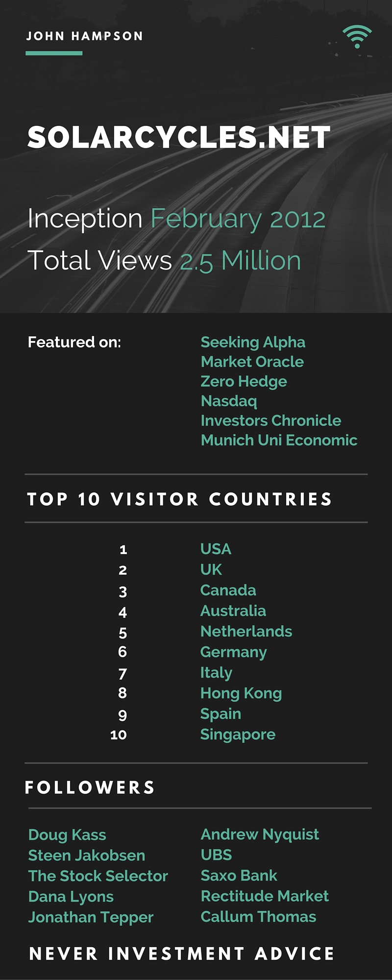The width and height of the screenshot is (392, 980).
Task: Click the Top 10 Visitor Countries heading
Action: 179,499
